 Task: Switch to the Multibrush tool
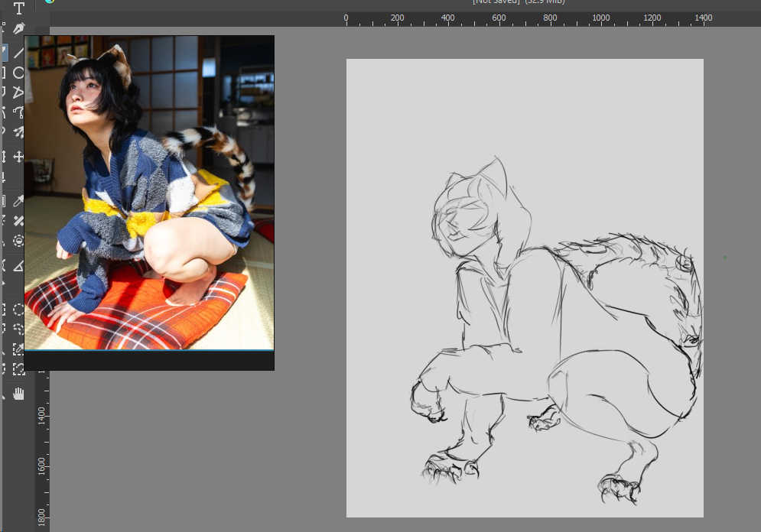click(x=18, y=132)
